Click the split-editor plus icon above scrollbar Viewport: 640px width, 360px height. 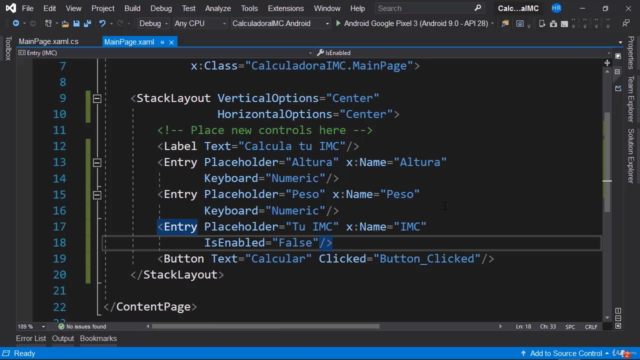coord(607,63)
